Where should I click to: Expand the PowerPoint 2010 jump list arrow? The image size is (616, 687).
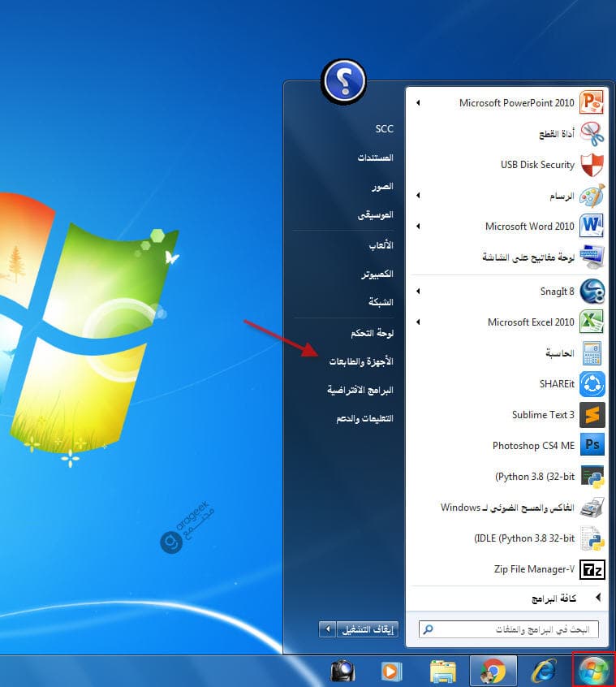click(418, 103)
